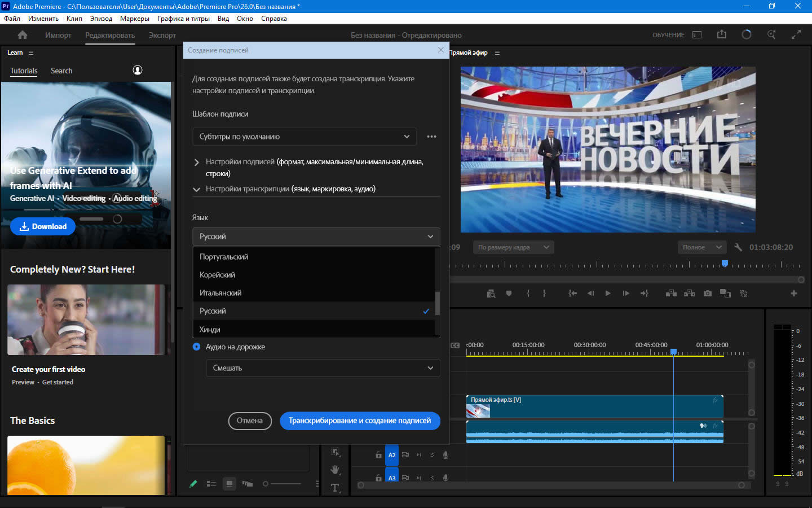Open the three-dot caption template options
Viewport: 812px width, 508px height.
[431, 137]
